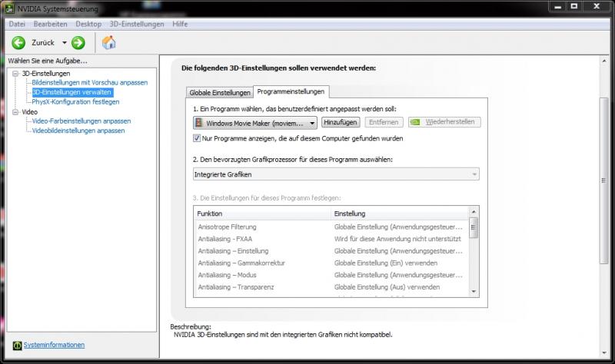
Task: Open the Hilfe menu
Action: point(180,24)
